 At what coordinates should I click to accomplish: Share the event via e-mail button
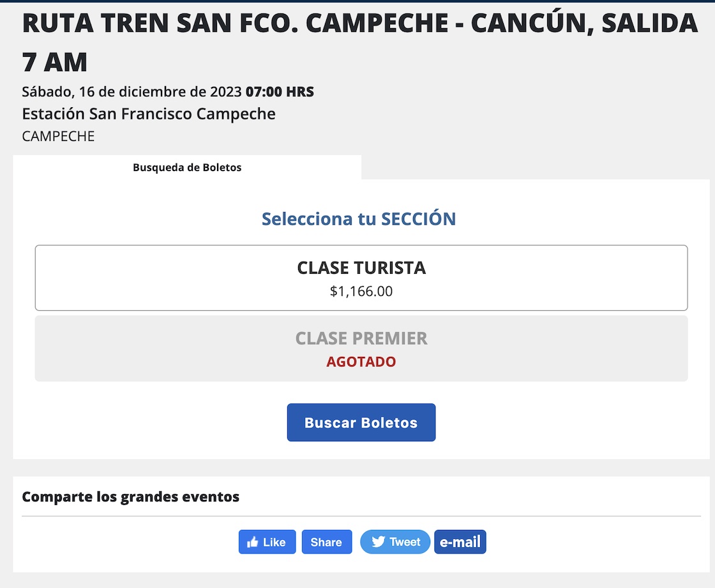(460, 542)
